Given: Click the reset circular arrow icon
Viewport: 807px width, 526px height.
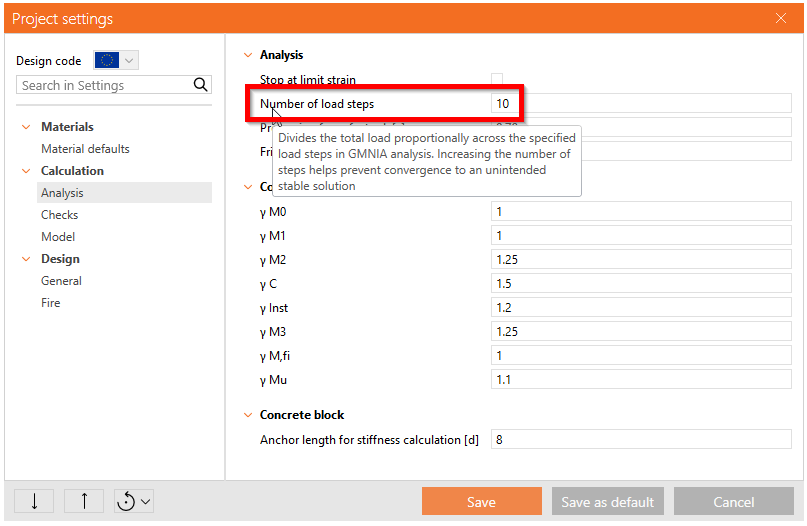Looking at the screenshot, I should point(126,501).
